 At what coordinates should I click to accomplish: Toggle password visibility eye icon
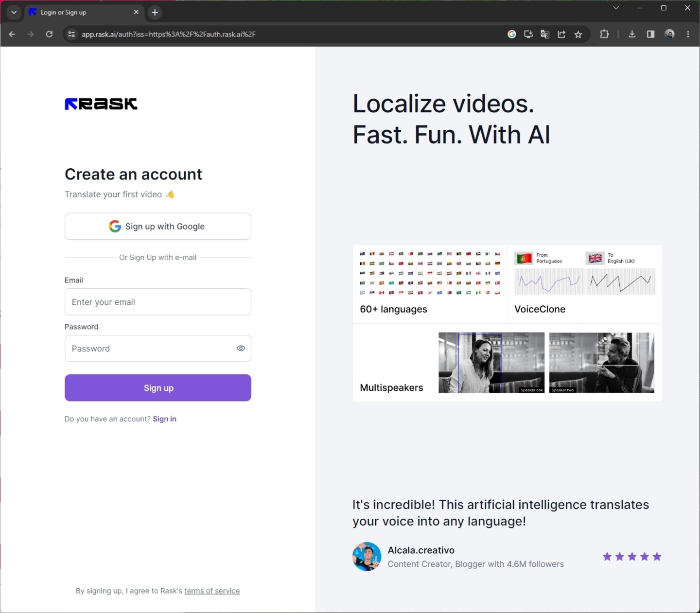pyautogui.click(x=241, y=349)
